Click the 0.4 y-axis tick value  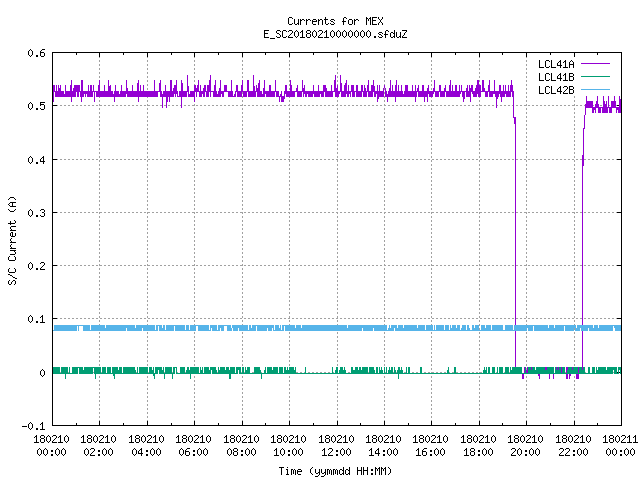[36, 160]
